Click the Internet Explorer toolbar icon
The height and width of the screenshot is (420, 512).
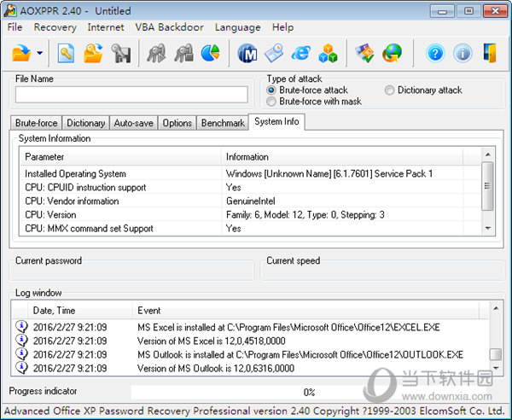pyautogui.click(x=300, y=54)
